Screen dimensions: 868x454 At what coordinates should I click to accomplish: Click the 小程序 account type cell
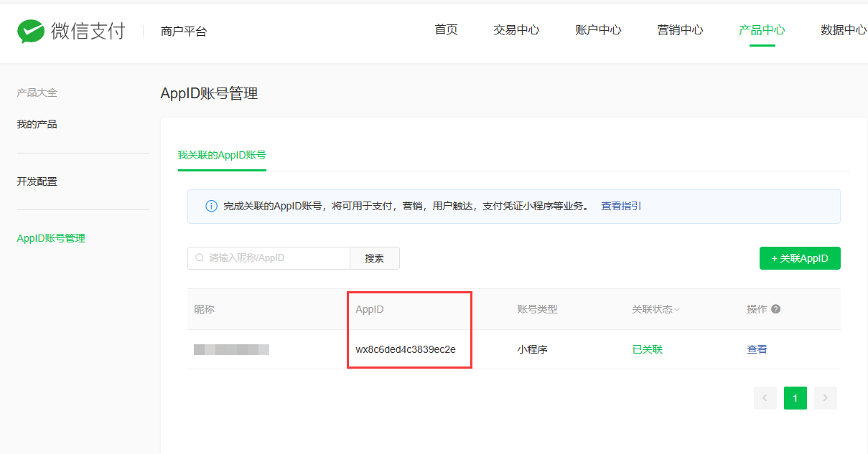point(532,349)
